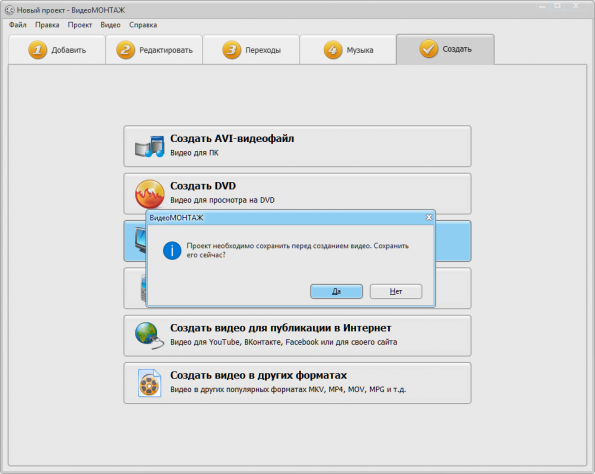Open the Видео menu
The width and height of the screenshot is (595, 474).
[110, 25]
